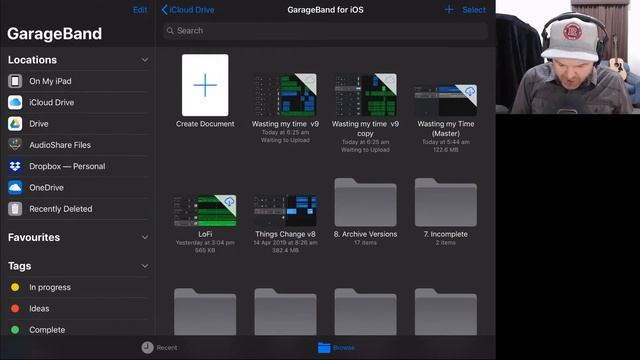
Task: Open the Wasting my time v9 project thumbnail
Action: [x=285, y=95]
